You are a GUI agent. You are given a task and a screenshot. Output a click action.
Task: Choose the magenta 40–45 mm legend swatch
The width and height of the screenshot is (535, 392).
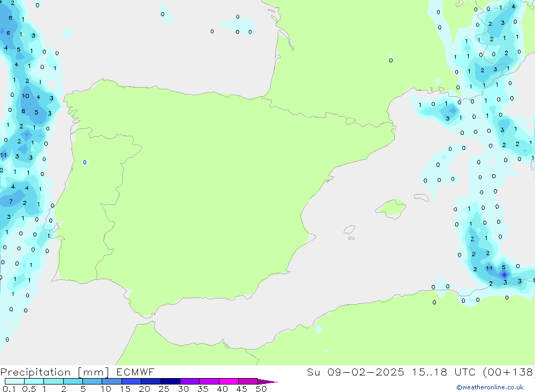pos(228,382)
